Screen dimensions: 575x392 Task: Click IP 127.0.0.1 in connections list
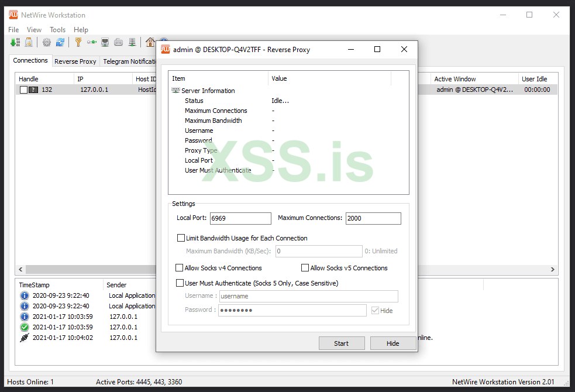point(94,90)
